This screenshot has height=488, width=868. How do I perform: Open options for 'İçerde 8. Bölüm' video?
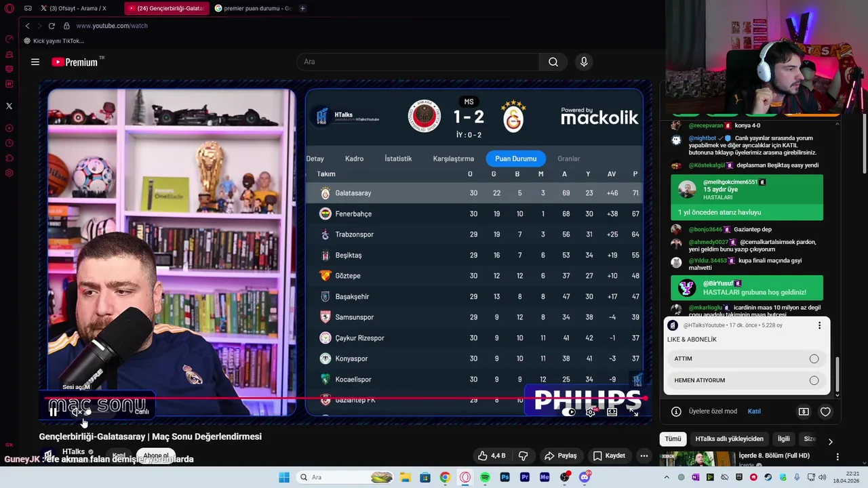pyautogui.click(x=837, y=457)
